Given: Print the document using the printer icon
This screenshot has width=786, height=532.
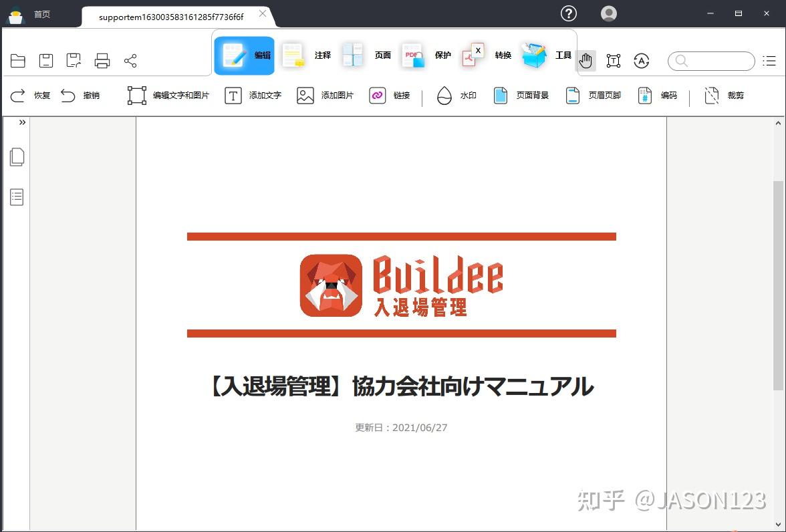Looking at the screenshot, I should click(x=102, y=61).
